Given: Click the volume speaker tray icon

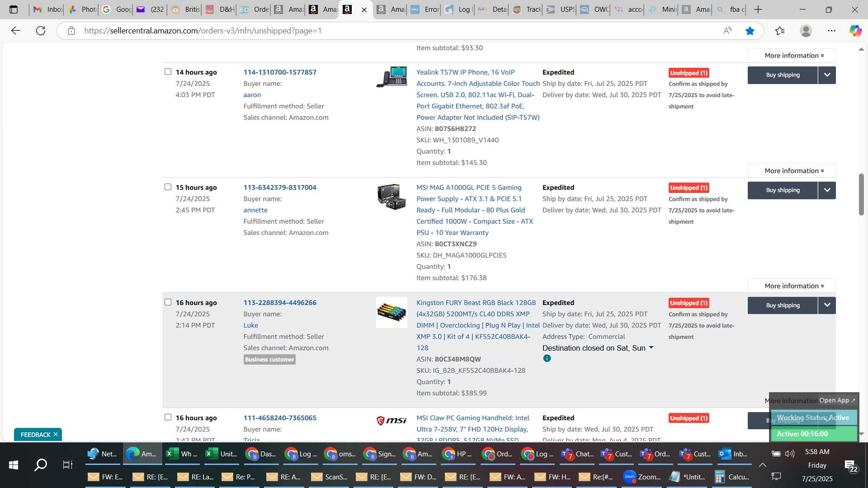Looking at the screenshot, I should [790, 454].
